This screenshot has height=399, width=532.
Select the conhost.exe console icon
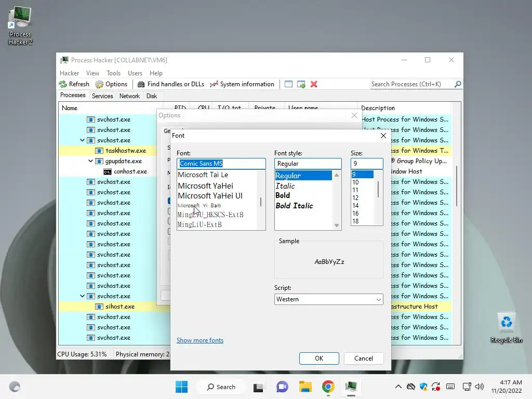tap(107, 171)
